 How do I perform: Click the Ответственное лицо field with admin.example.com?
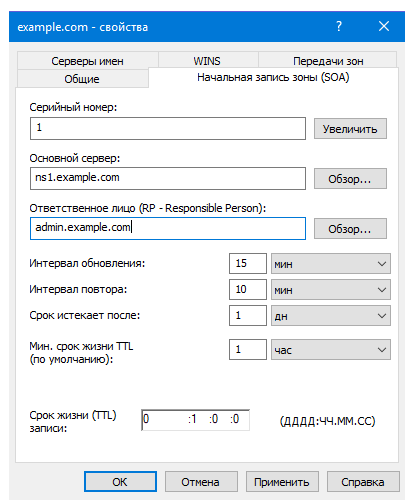[168, 228]
